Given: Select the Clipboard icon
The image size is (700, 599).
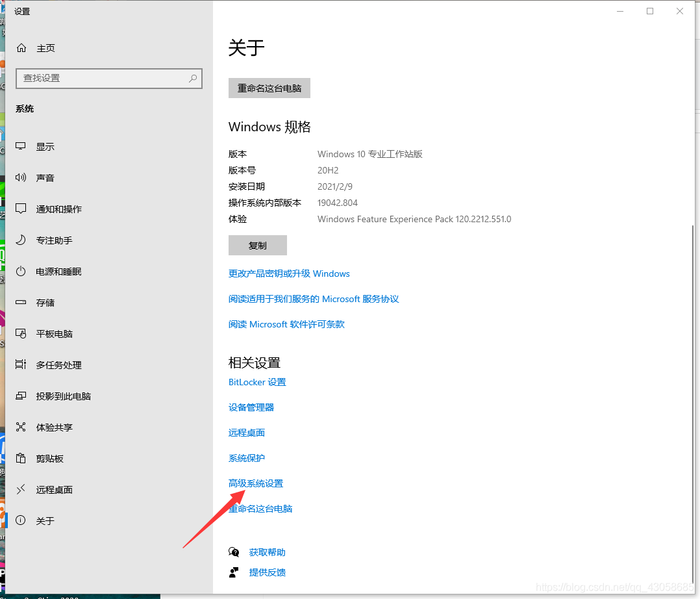Looking at the screenshot, I should pos(21,458).
